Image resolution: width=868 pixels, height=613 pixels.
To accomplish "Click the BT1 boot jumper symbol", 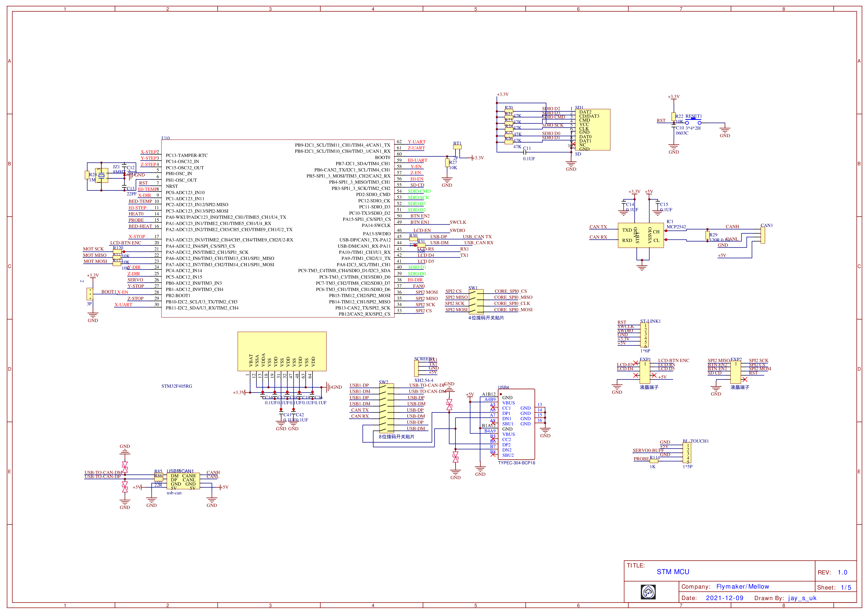I will pos(457,147).
